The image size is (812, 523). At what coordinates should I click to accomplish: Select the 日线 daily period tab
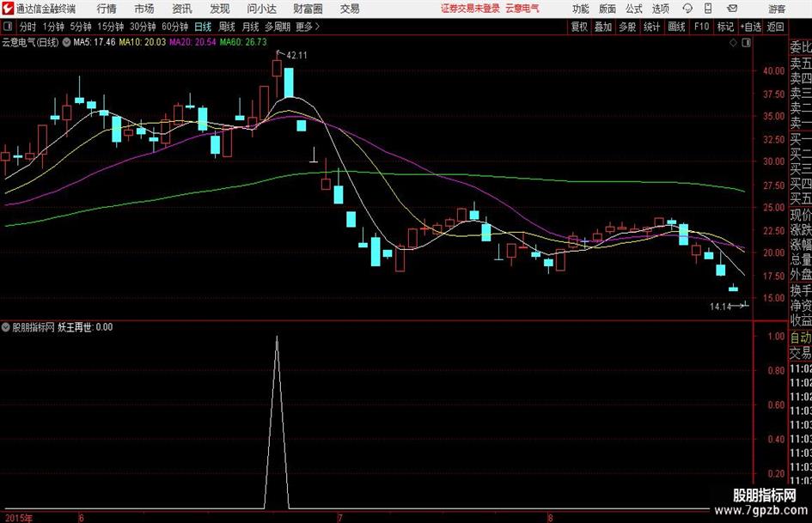click(x=203, y=27)
